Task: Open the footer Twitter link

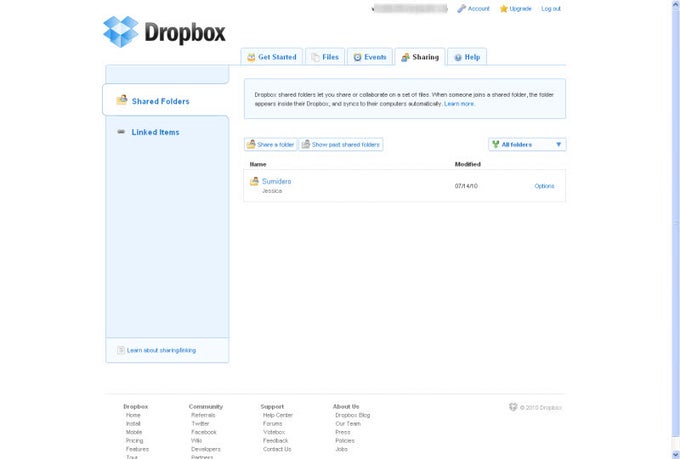Action: [x=200, y=424]
